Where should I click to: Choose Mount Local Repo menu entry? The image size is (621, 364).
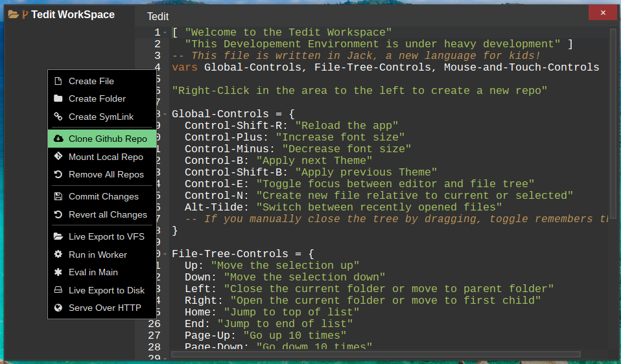click(x=102, y=157)
